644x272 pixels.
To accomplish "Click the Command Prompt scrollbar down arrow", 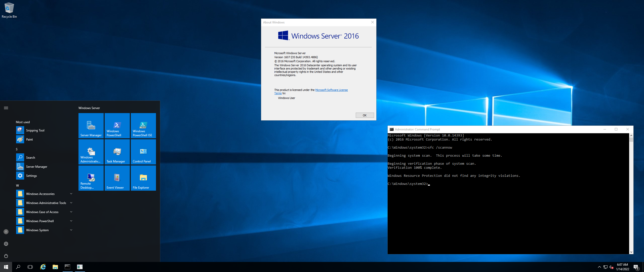I will coord(631,252).
